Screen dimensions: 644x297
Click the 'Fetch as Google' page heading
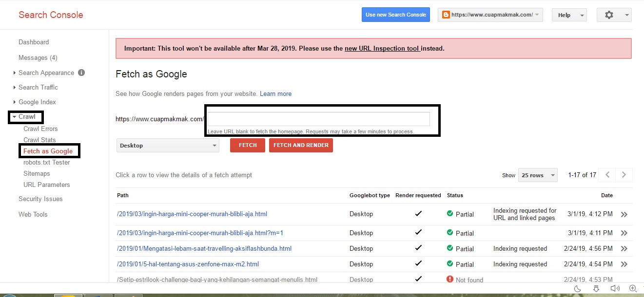click(x=151, y=74)
